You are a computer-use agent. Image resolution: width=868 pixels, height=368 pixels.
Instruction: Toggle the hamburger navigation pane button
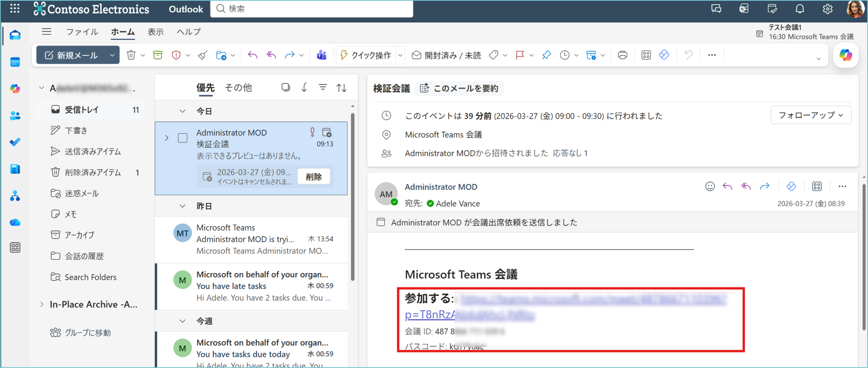46,32
